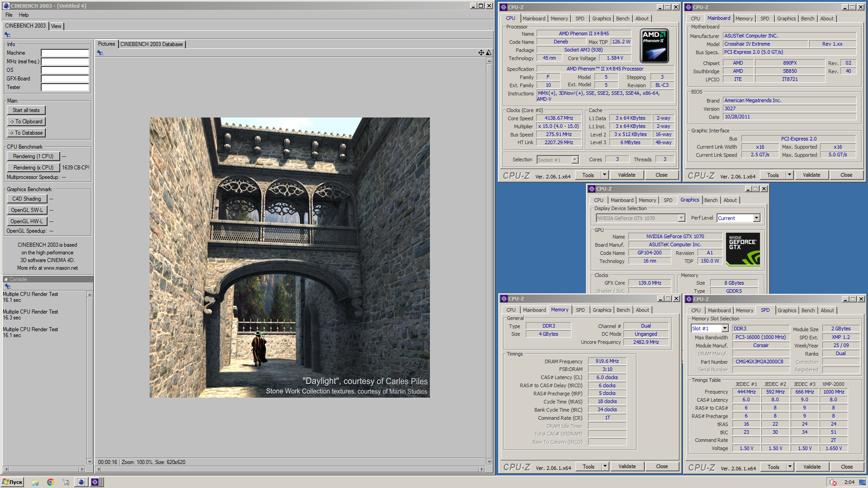This screenshot has width=868, height=488.
Task: Open Tools dropdown arrow in Memory CPU-Z window
Action: pyautogui.click(x=605, y=466)
